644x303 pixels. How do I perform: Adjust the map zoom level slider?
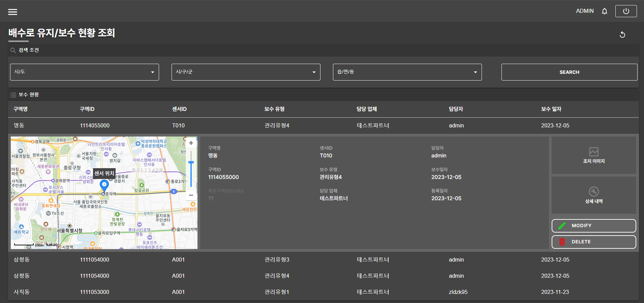(191, 163)
